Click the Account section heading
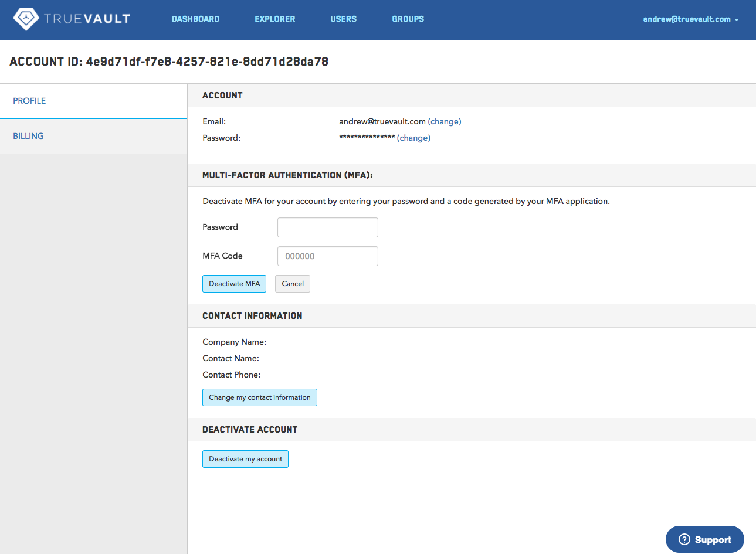The image size is (756, 554). pos(222,96)
